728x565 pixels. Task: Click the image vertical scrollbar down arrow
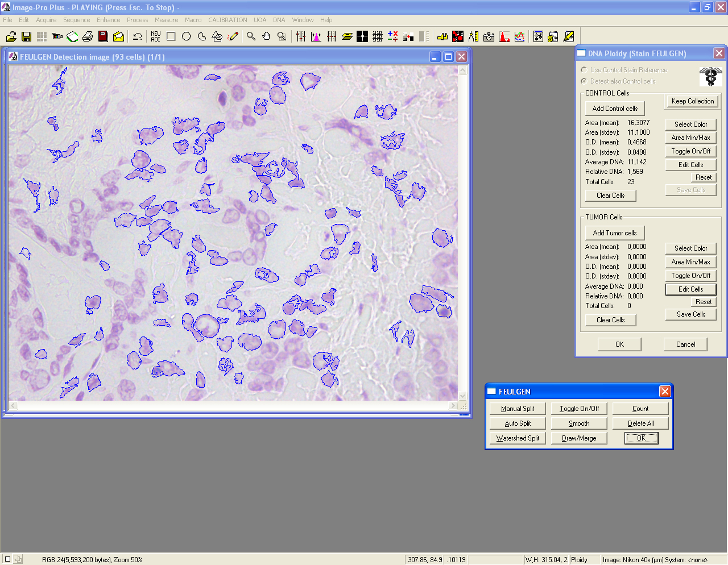(462, 396)
